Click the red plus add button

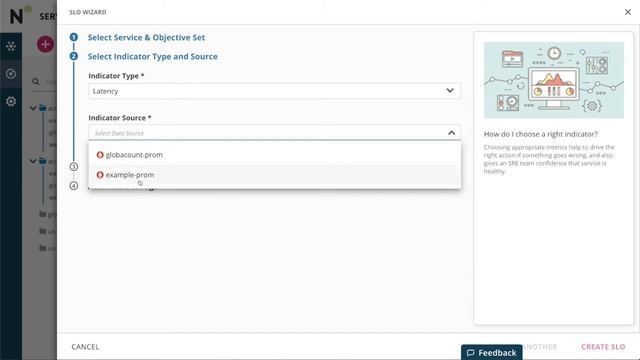pyautogui.click(x=45, y=44)
